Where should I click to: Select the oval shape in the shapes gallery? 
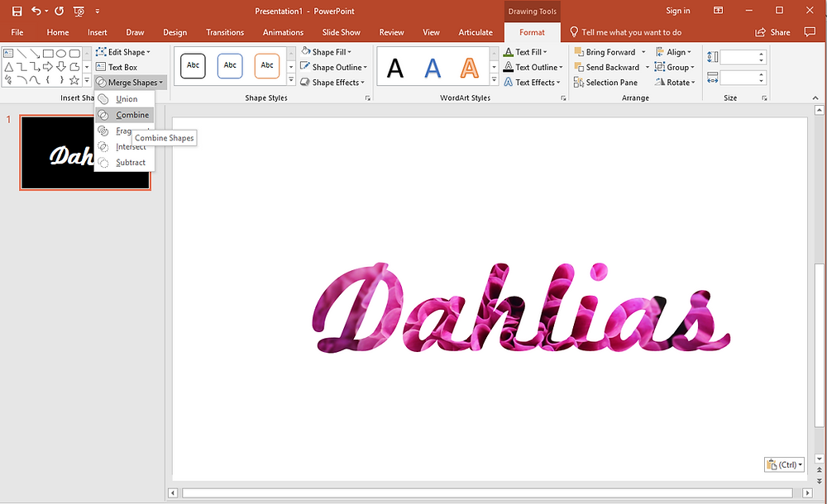(x=61, y=53)
